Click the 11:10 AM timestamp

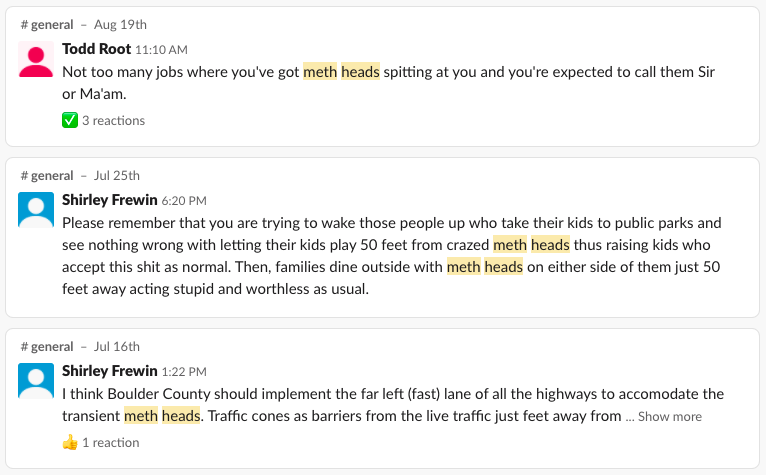161,49
